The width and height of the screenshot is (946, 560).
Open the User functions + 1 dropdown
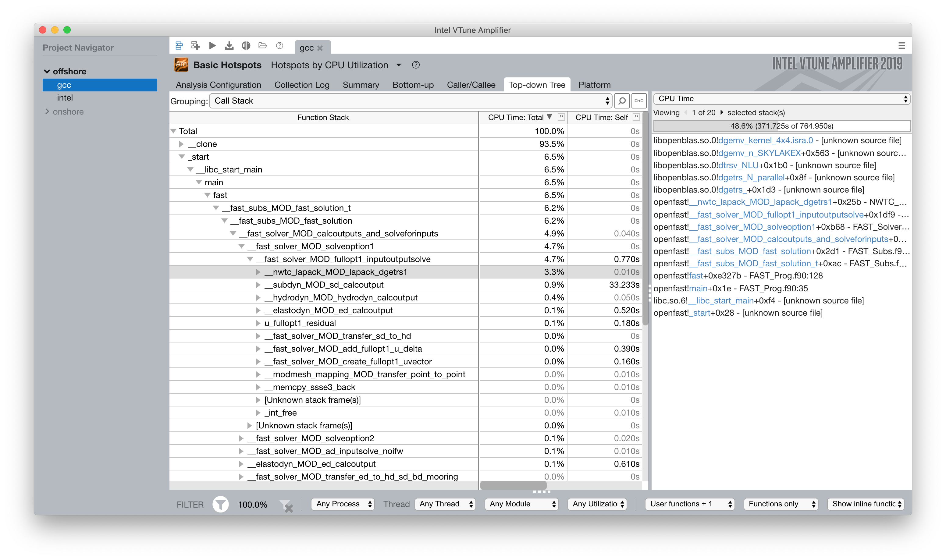(x=690, y=504)
